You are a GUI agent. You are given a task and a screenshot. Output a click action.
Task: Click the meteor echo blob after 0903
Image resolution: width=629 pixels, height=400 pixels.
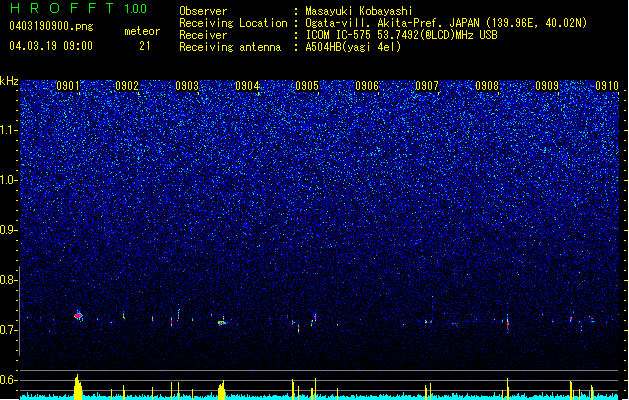221,322
